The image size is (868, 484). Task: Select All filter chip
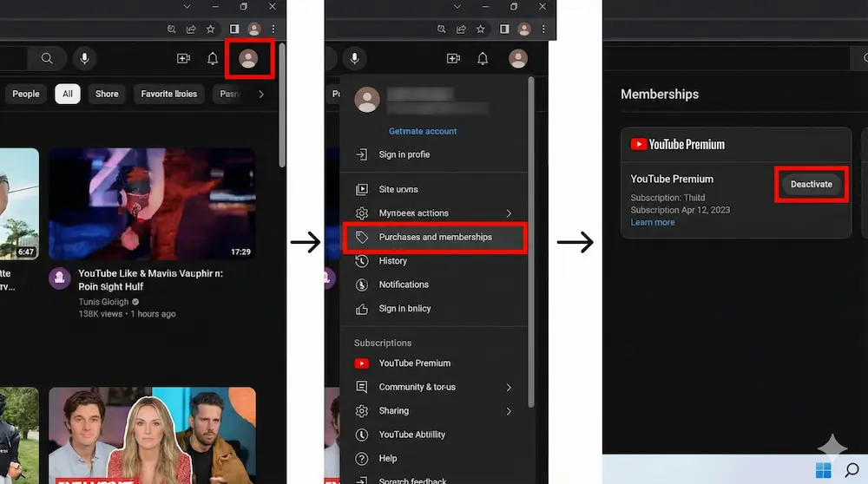[x=68, y=94]
